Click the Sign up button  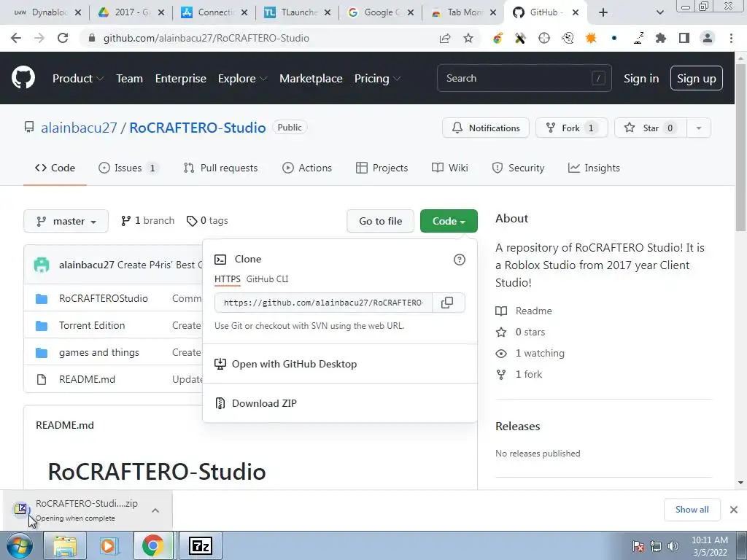(x=696, y=79)
